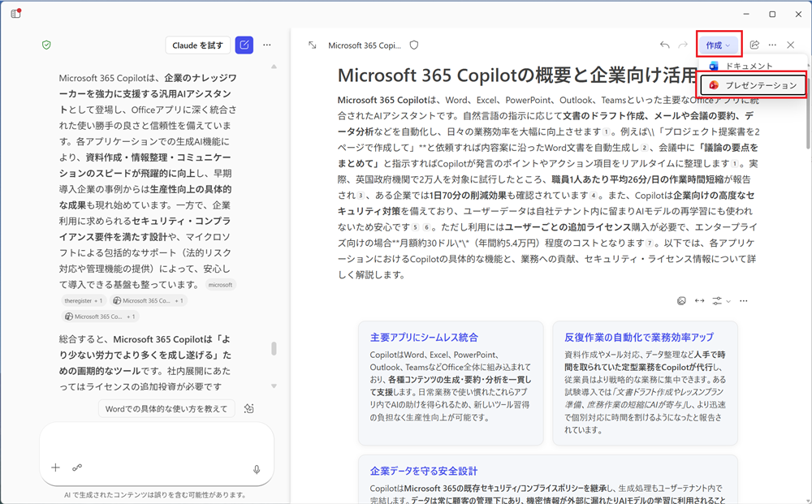812x504 pixels.
Task: Click the refresh suggestions sparkle icon
Action: pos(249,409)
